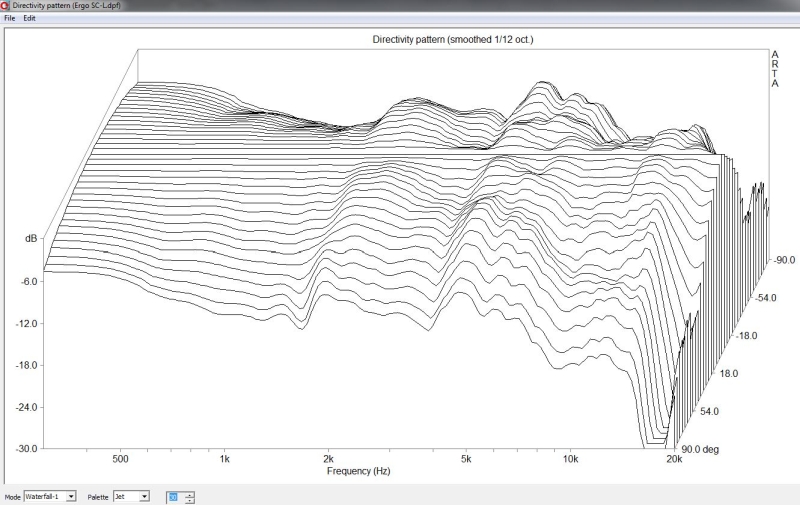This screenshot has height=505, width=800.
Task: Click the '-24.0' dB axis value
Action: point(27,407)
